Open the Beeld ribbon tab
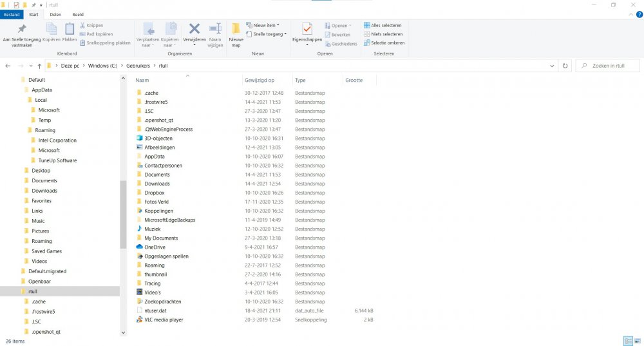This screenshot has width=644, height=346. point(77,14)
